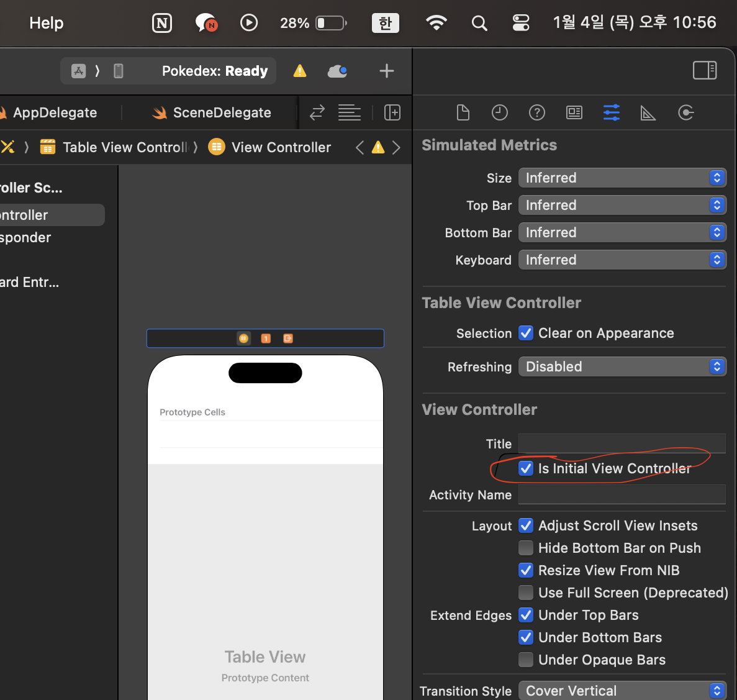Image resolution: width=737 pixels, height=700 pixels.
Task: Toggle Adjust Scroll View Insets checkbox
Action: pyautogui.click(x=525, y=525)
